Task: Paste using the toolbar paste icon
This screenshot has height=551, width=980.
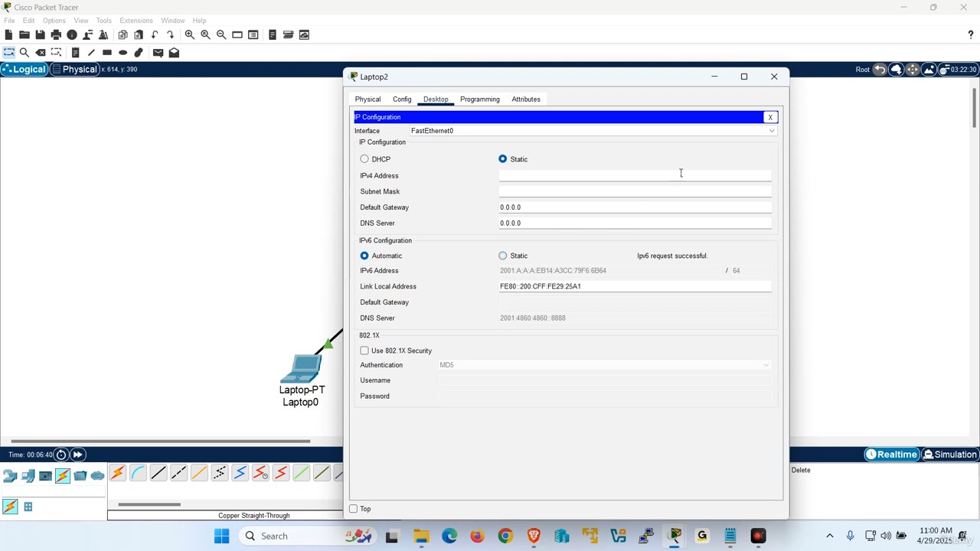Action: pos(139,34)
